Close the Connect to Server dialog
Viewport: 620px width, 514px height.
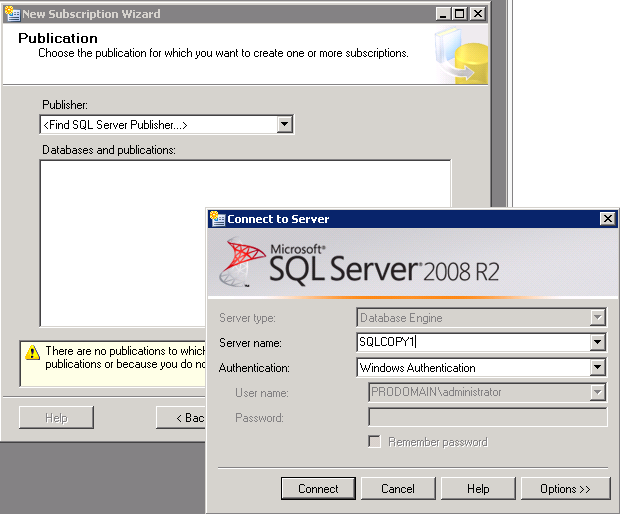(x=606, y=219)
